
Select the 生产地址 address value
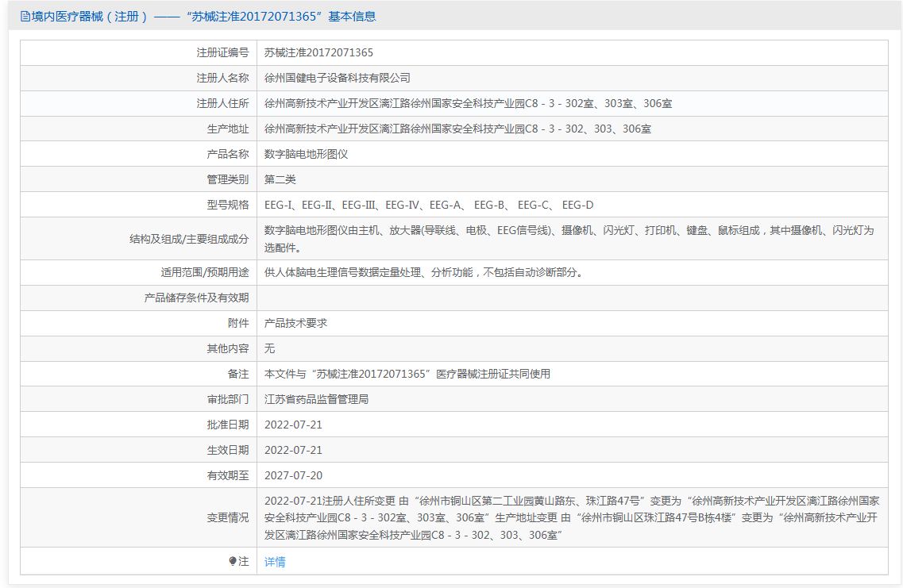(x=457, y=129)
